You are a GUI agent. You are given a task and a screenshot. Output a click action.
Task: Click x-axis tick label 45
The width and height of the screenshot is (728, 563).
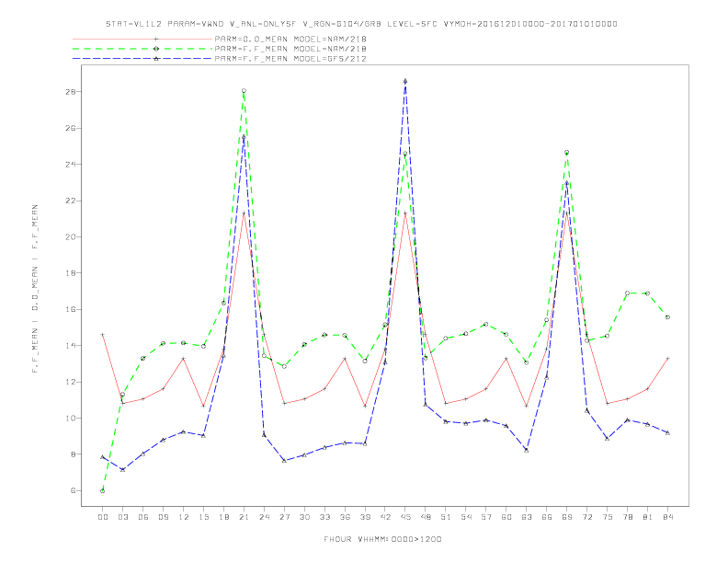(405, 517)
